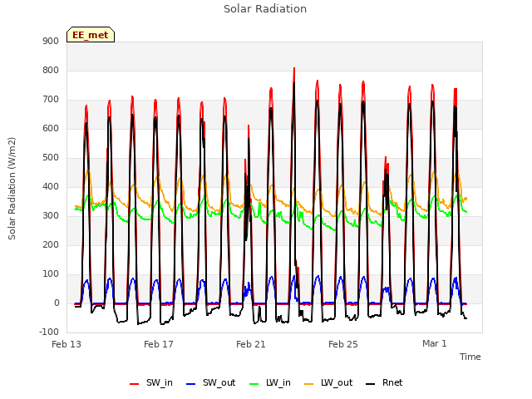Click the black Rnet legend color marker
Image resolution: width=532 pixels, height=399 pixels.
tap(371, 384)
